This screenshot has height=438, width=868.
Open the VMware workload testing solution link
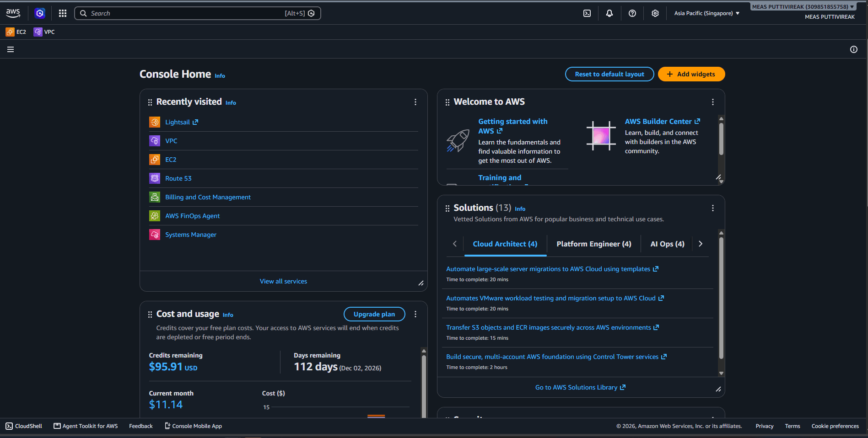pos(555,298)
